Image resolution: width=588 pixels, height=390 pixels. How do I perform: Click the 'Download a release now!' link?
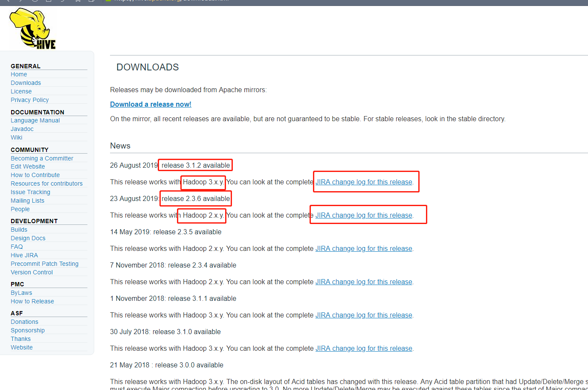[151, 104]
